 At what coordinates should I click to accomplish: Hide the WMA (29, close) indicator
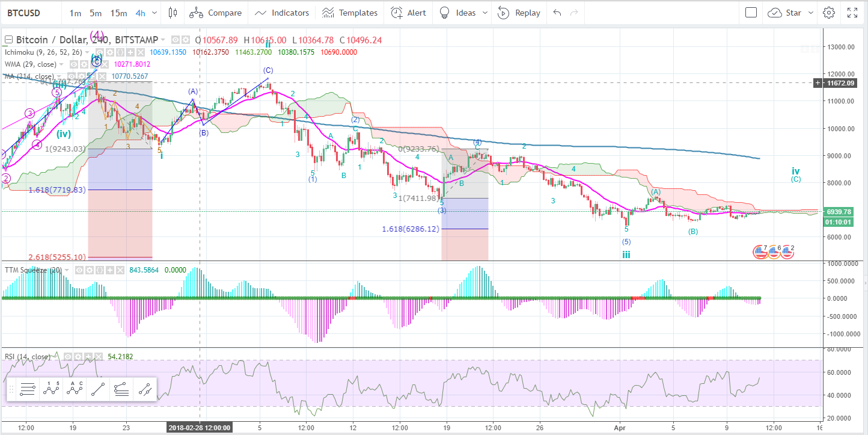(74, 64)
